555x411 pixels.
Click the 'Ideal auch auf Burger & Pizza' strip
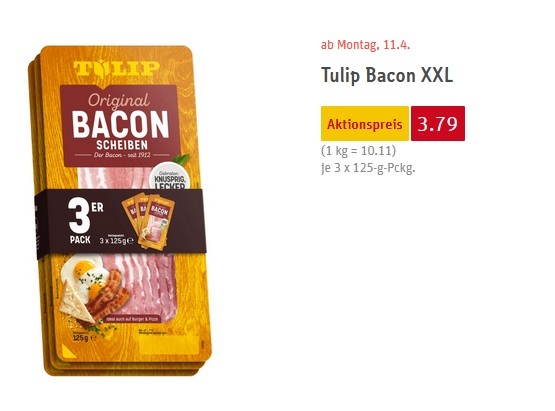pos(132,320)
